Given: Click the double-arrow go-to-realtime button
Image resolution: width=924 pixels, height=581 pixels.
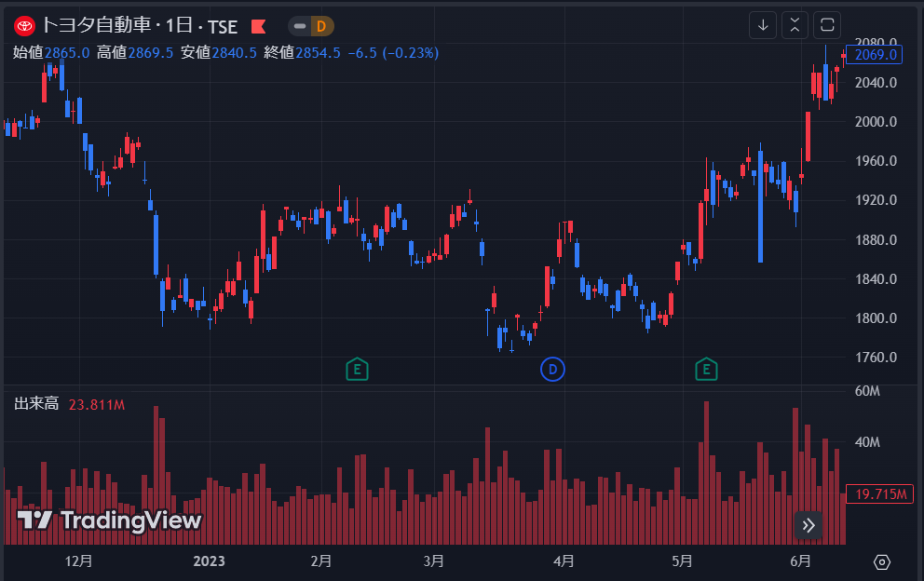Looking at the screenshot, I should pos(808,525).
